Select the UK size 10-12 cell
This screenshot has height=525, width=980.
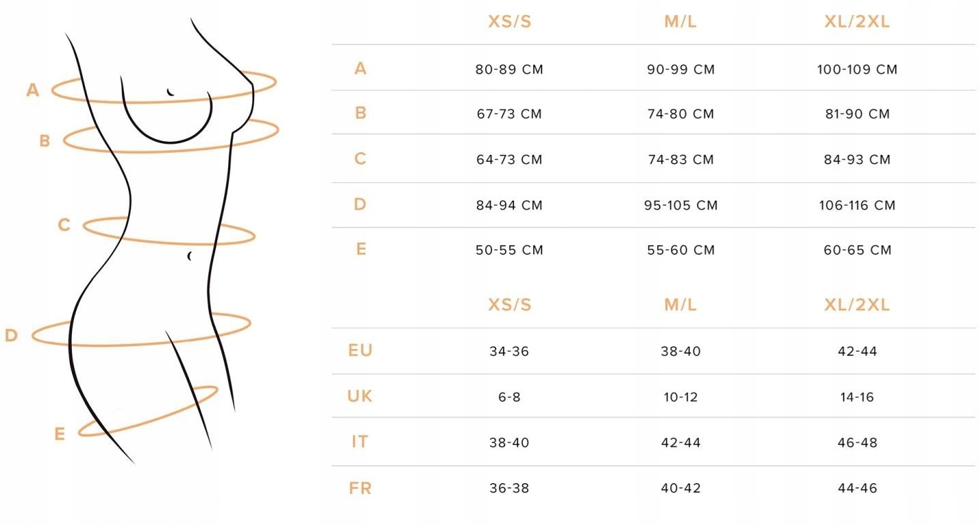click(x=681, y=397)
